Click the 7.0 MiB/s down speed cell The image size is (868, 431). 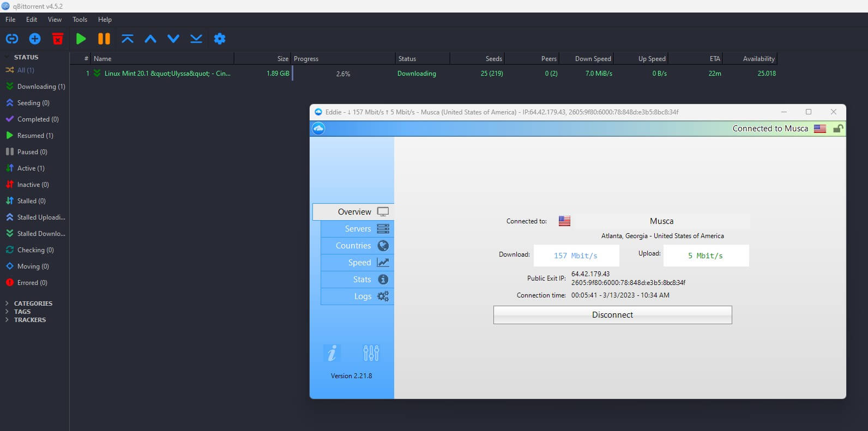599,74
